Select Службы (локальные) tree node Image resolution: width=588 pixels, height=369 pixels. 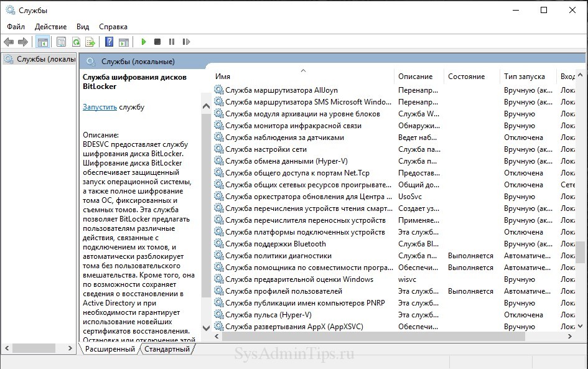coord(40,59)
